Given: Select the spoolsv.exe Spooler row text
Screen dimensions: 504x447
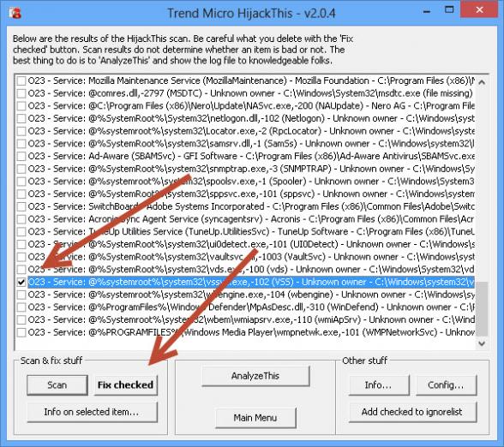Looking at the screenshot, I should (251, 182).
